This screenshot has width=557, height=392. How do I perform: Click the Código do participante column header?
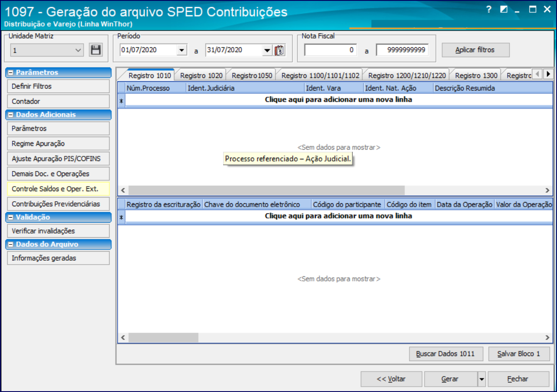point(348,205)
